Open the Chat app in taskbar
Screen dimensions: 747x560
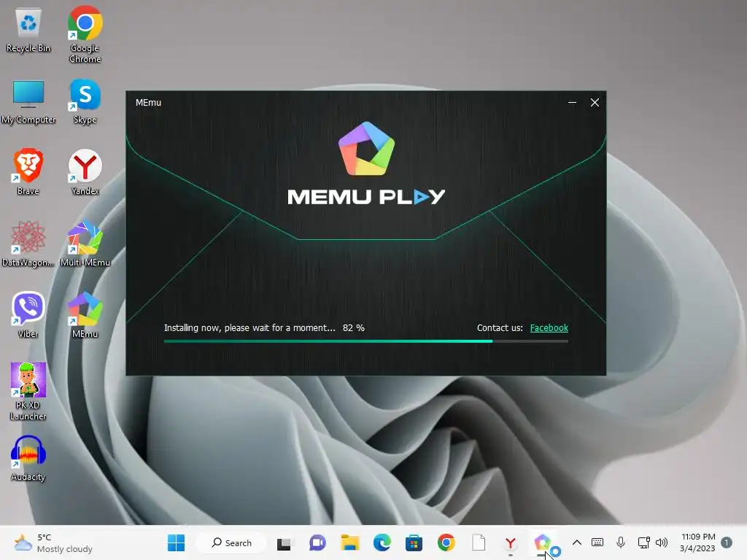point(317,542)
